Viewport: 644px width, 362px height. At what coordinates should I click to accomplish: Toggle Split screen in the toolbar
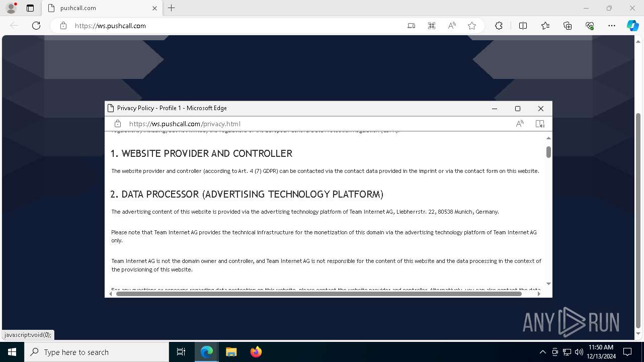pyautogui.click(x=523, y=26)
